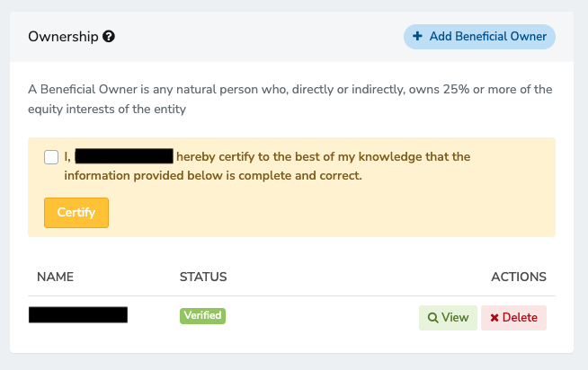The image size is (588, 370).
Task: View the verified beneficial owner
Action: click(448, 318)
